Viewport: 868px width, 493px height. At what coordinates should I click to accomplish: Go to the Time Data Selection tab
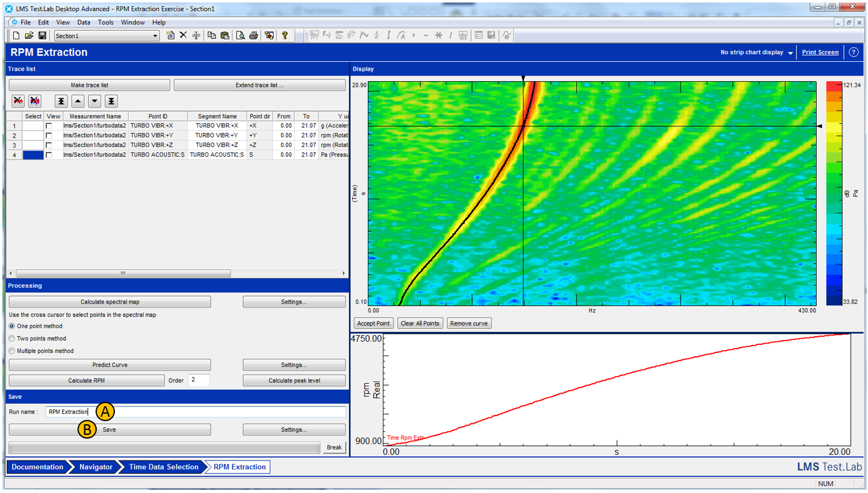(x=164, y=467)
